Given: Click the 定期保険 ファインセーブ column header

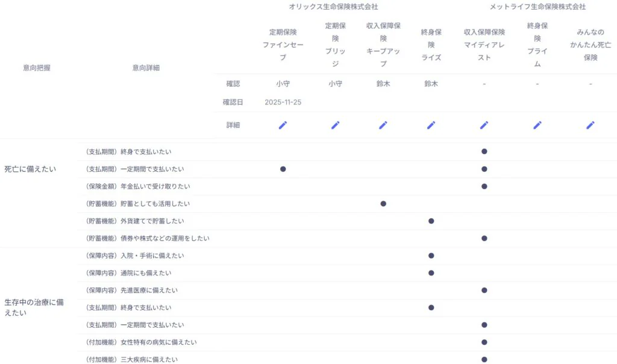Looking at the screenshot, I should (283, 45).
